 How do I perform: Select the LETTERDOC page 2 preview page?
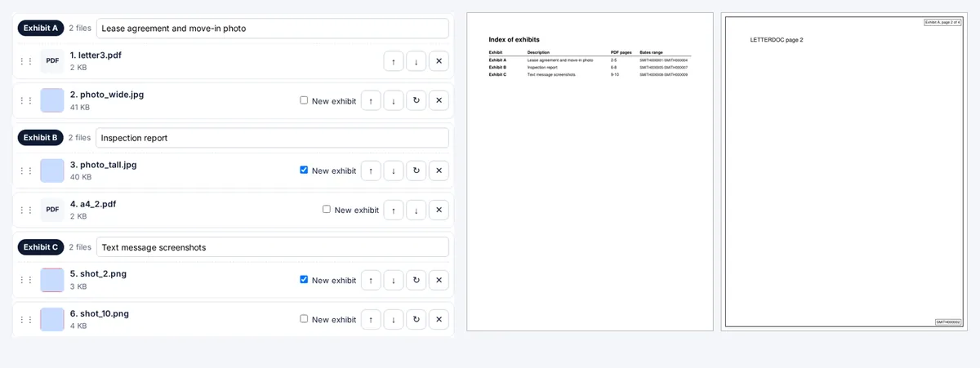[844, 171]
